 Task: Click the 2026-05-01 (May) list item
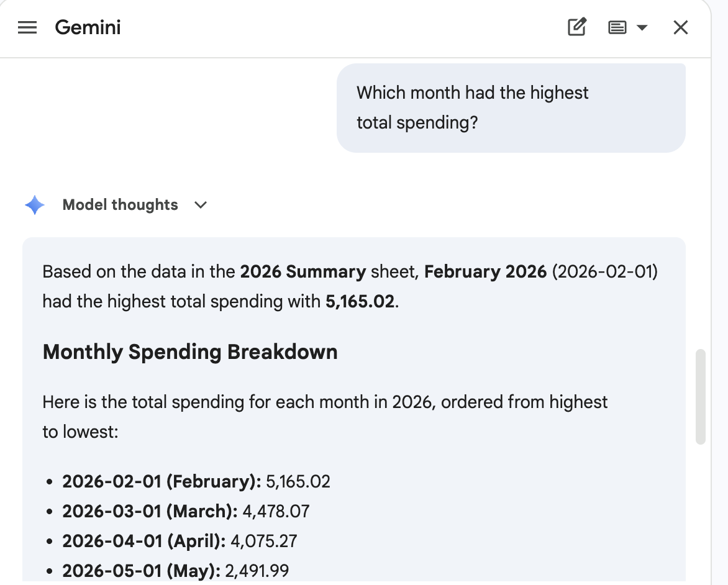(x=176, y=571)
